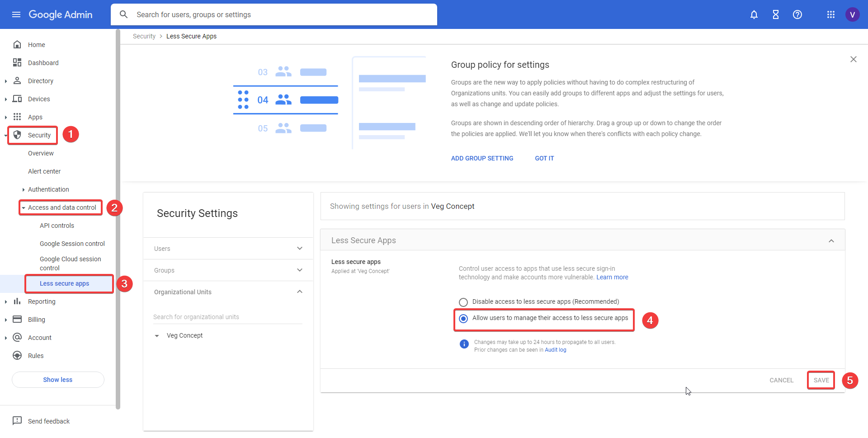Viewport: 868px width, 438px height.
Task: Collapse the Less Secure Apps panel
Action: [831, 240]
